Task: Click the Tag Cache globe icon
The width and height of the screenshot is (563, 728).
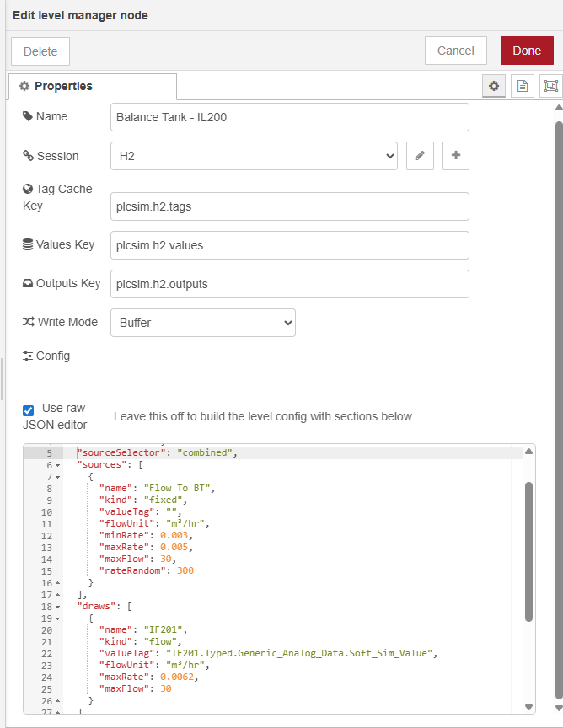Action: pyautogui.click(x=28, y=189)
